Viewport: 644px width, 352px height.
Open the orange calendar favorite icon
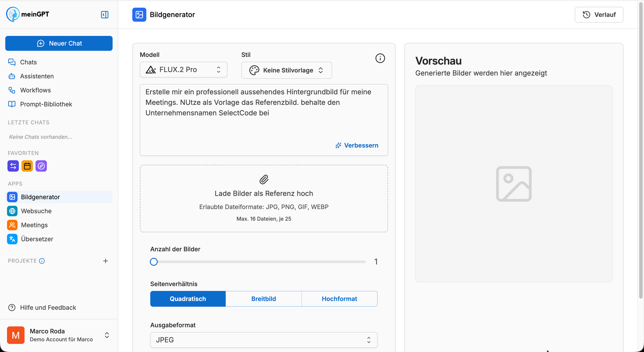pyautogui.click(x=27, y=166)
